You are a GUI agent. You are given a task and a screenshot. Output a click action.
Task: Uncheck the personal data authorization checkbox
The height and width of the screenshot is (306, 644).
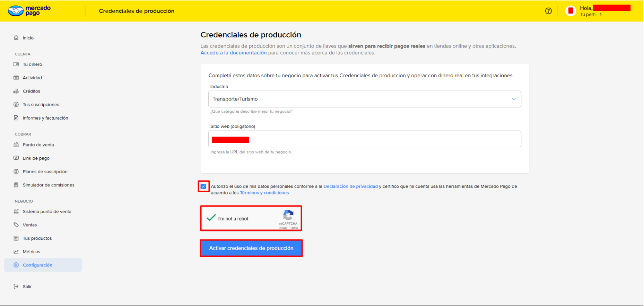coord(203,186)
